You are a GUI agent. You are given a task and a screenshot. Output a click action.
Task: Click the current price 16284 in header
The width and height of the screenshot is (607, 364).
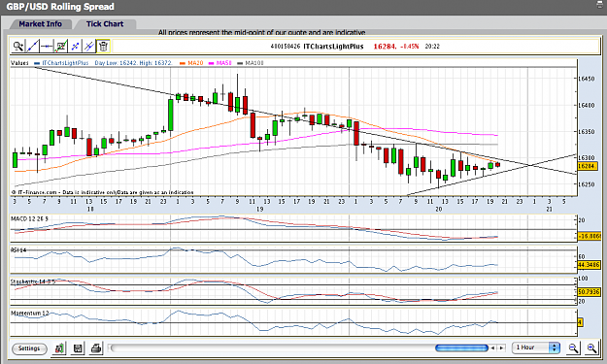pos(385,47)
